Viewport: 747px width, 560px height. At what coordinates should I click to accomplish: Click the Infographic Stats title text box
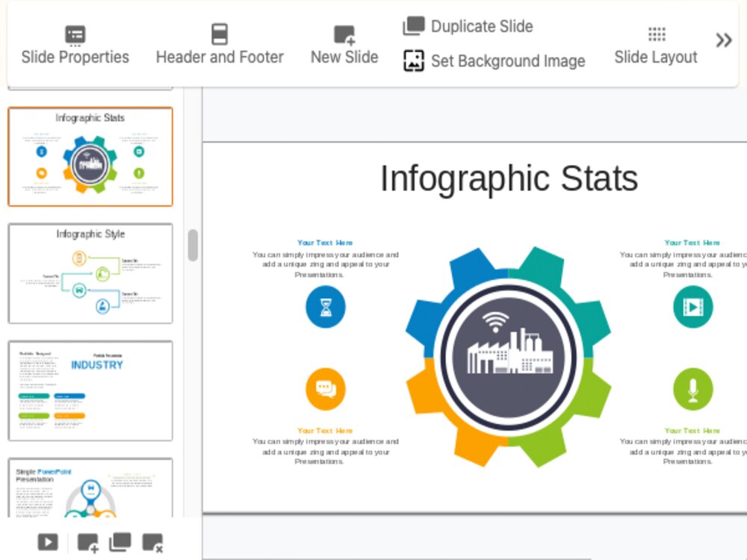tap(509, 178)
